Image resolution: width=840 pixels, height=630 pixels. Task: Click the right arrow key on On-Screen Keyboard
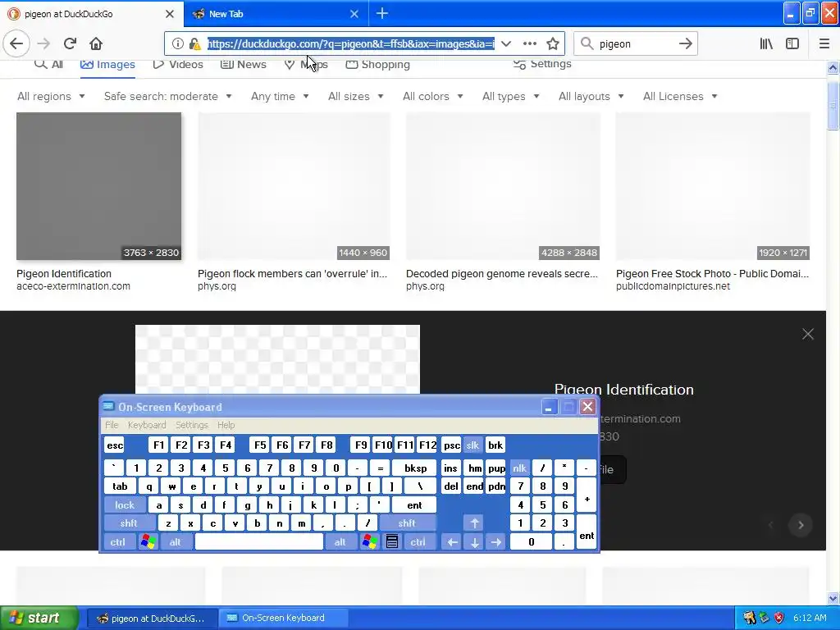click(496, 542)
